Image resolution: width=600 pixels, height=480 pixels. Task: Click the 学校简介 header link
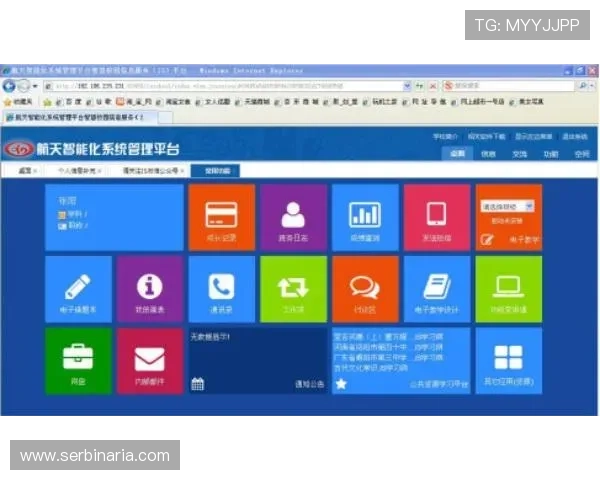[445, 136]
